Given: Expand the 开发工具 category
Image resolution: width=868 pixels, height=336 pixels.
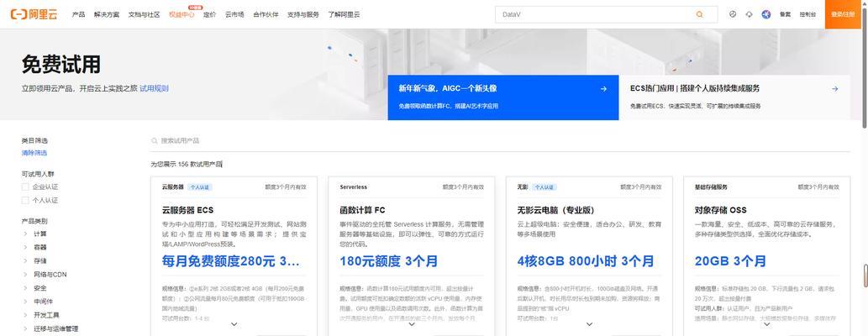Looking at the screenshot, I should [x=25, y=315].
